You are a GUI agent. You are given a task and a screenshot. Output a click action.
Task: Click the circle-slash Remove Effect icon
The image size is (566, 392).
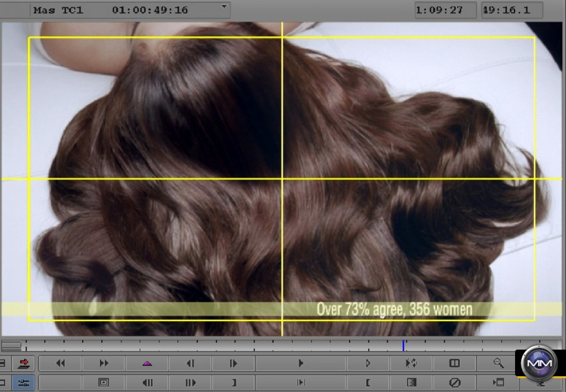(455, 383)
